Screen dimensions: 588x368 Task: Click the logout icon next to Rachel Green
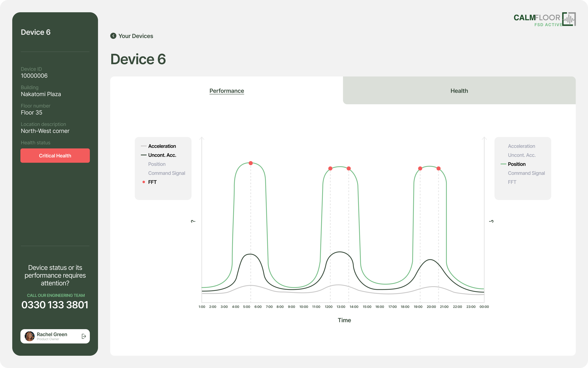click(84, 336)
